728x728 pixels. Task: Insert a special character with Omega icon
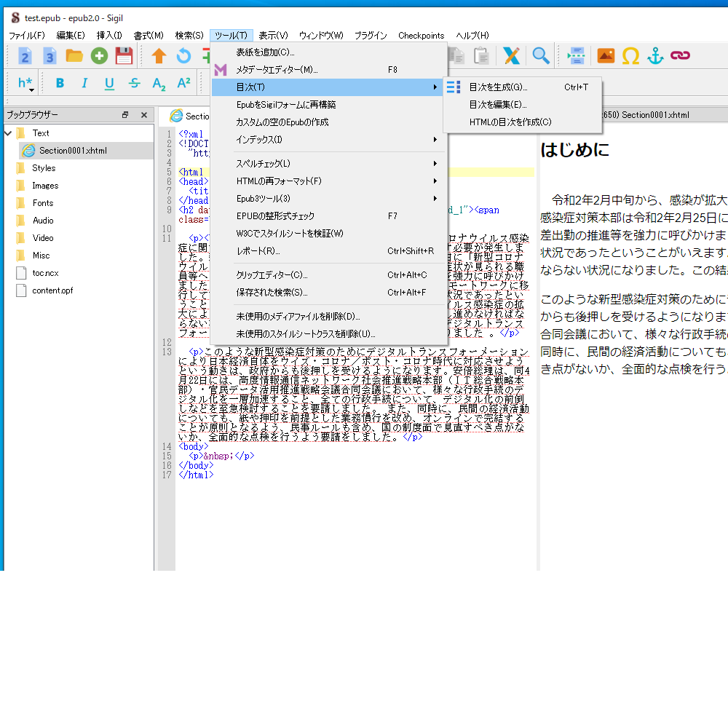click(630, 56)
